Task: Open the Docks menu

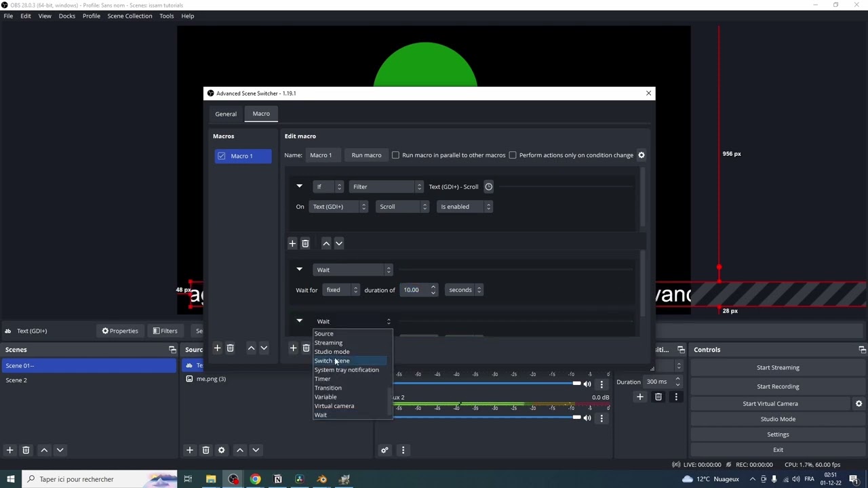Action: pos(66,16)
